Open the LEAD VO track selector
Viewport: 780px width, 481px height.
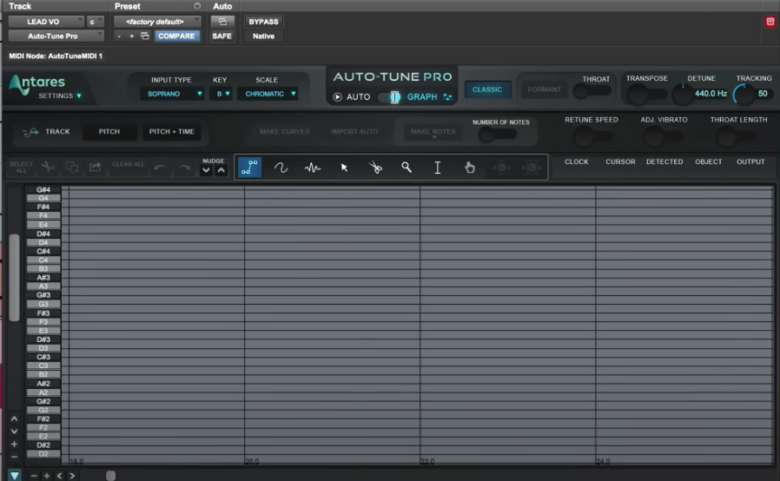(46, 21)
